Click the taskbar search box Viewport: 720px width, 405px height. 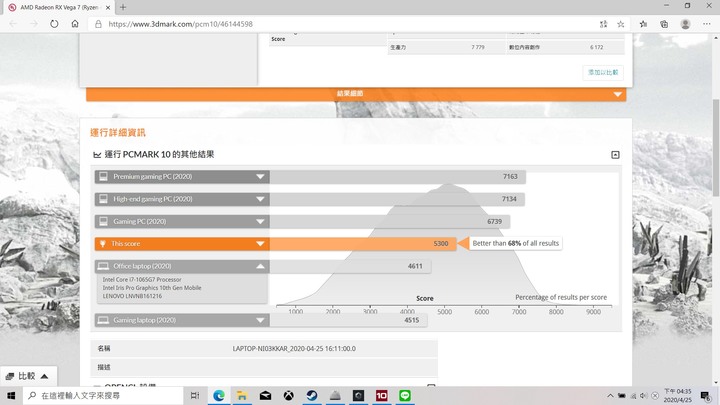tap(103, 395)
